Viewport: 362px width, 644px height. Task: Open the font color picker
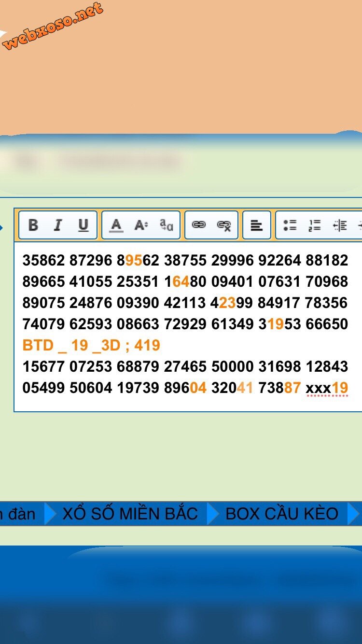(x=116, y=225)
